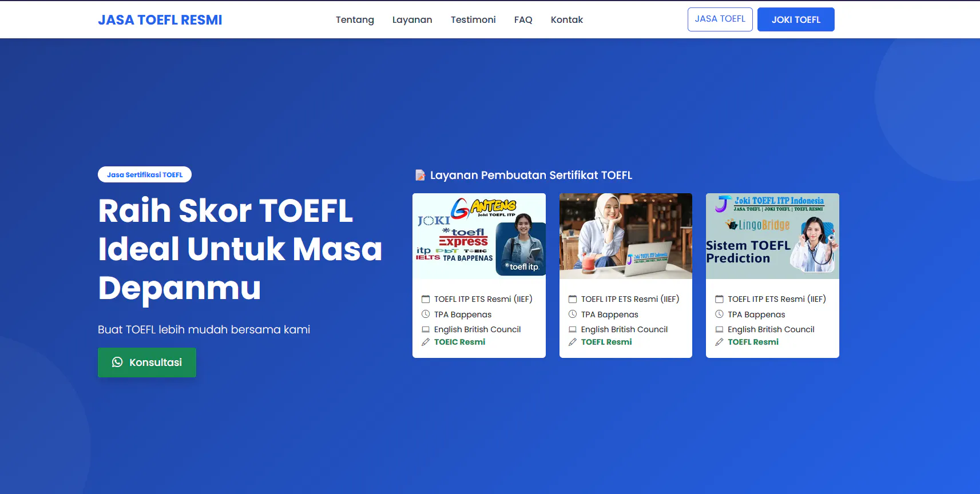The height and width of the screenshot is (494, 980).
Task: Open the Sistem TOEFL Prediction card image
Action: point(772,236)
